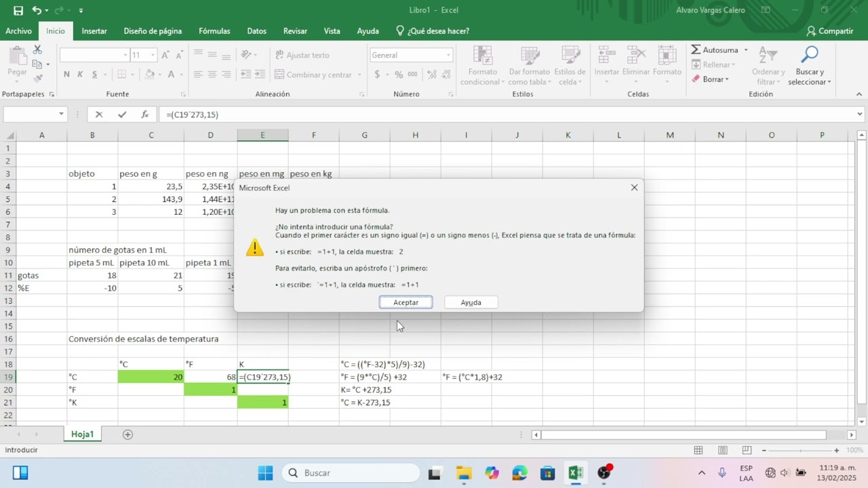Open Buscar y seleccionar menu
The image size is (868, 488).
coord(810,66)
